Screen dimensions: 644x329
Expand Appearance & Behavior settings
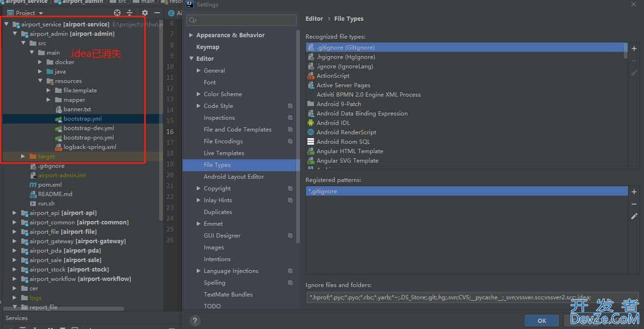(191, 35)
